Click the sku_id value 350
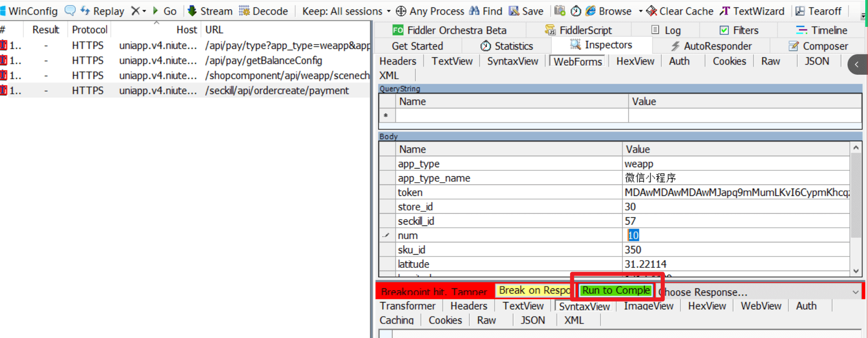The width and height of the screenshot is (868, 338). click(736, 250)
